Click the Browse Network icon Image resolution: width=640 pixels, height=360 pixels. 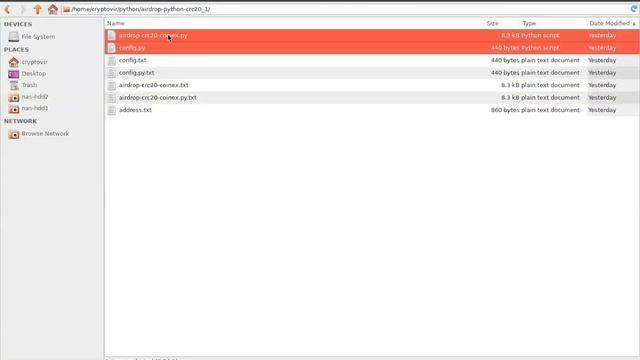point(13,134)
